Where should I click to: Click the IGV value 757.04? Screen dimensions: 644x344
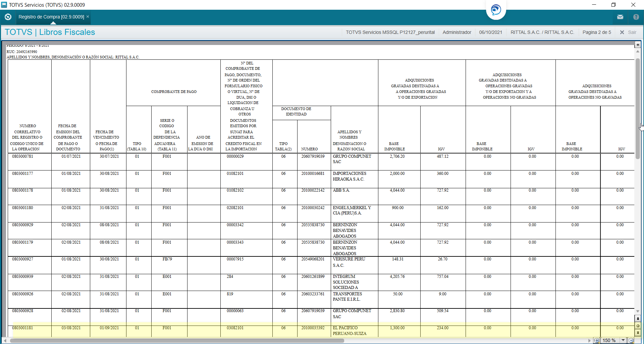(443, 277)
